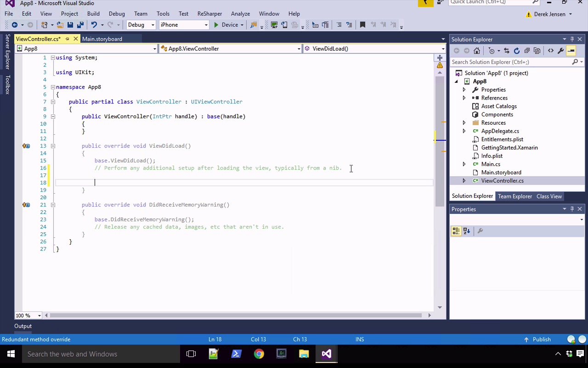
Task: Expand the References node in Solution Explorer
Action: click(464, 98)
